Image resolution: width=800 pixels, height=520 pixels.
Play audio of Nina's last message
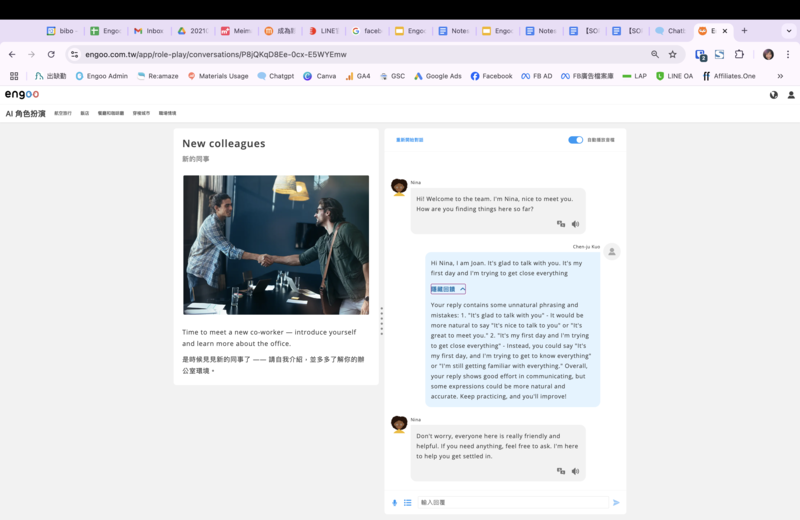[575, 470]
